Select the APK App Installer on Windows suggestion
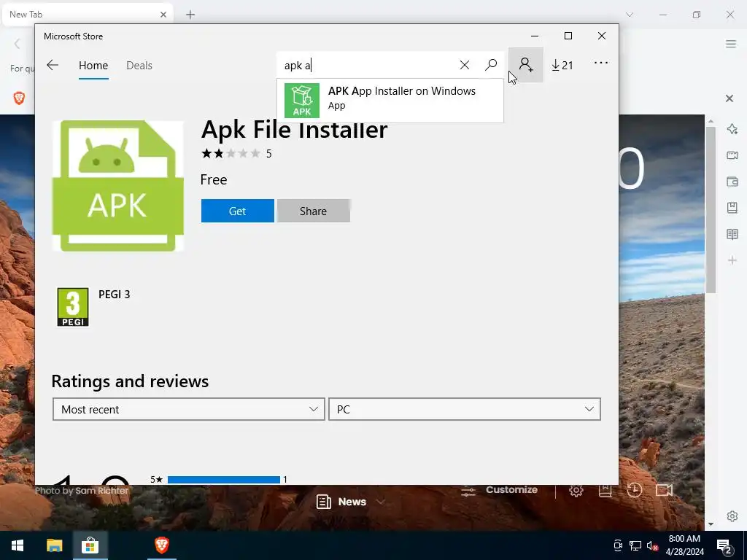Screen dimensions: 747x560 pyautogui.click(x=390, y=101)
